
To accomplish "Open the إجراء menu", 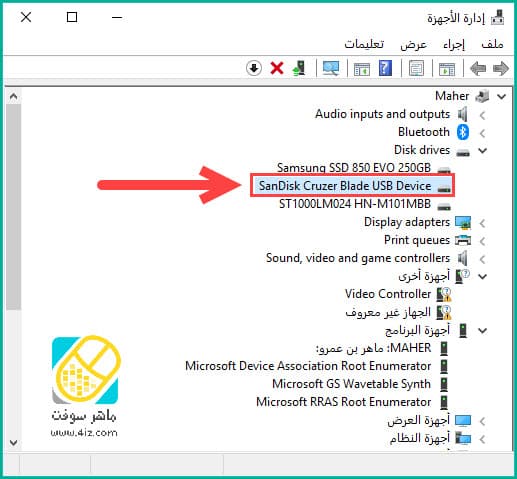I will pyautogui.click(x=454, y=44).
